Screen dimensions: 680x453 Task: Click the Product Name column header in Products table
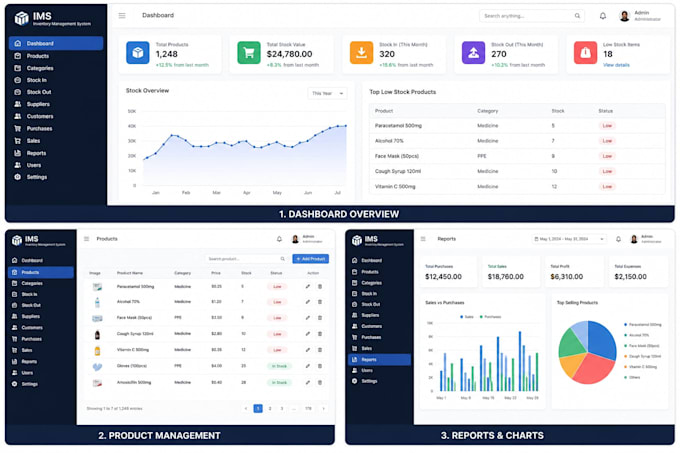130,273
